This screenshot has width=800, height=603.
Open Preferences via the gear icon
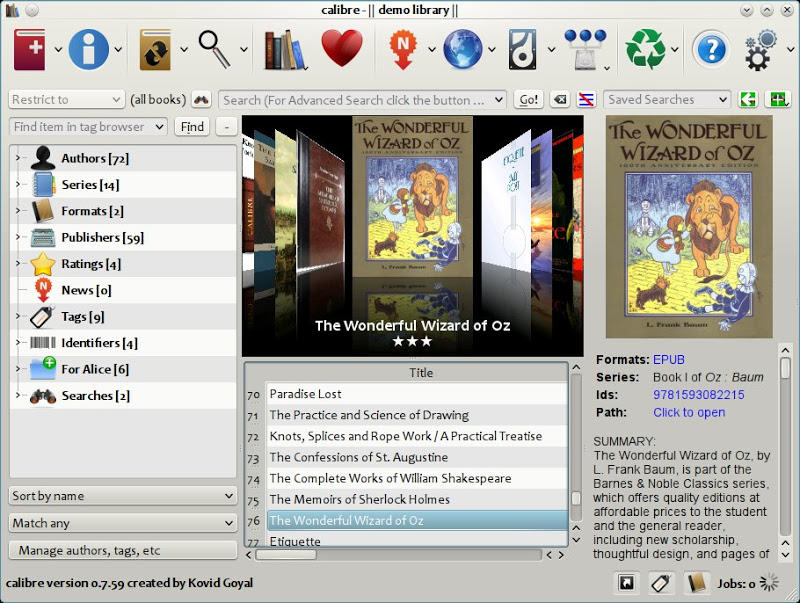coord(757,48)
